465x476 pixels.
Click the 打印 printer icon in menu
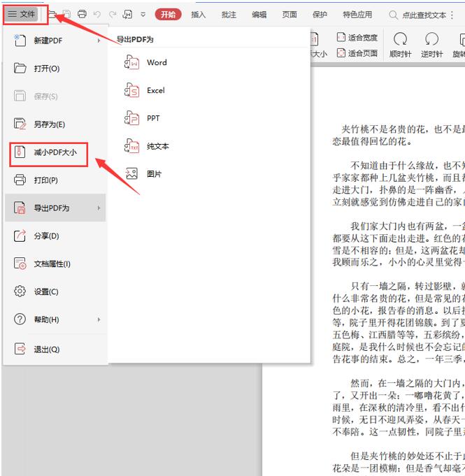click(20, 180)
